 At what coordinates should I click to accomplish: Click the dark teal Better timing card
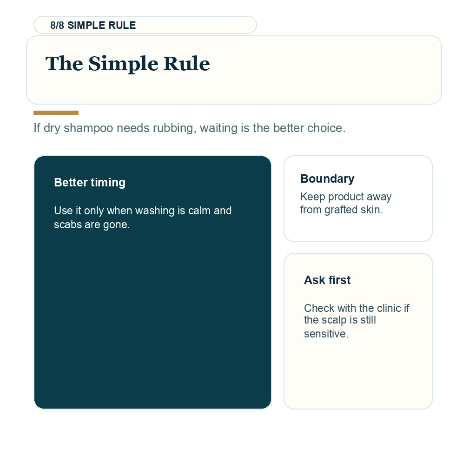(152, 282)
